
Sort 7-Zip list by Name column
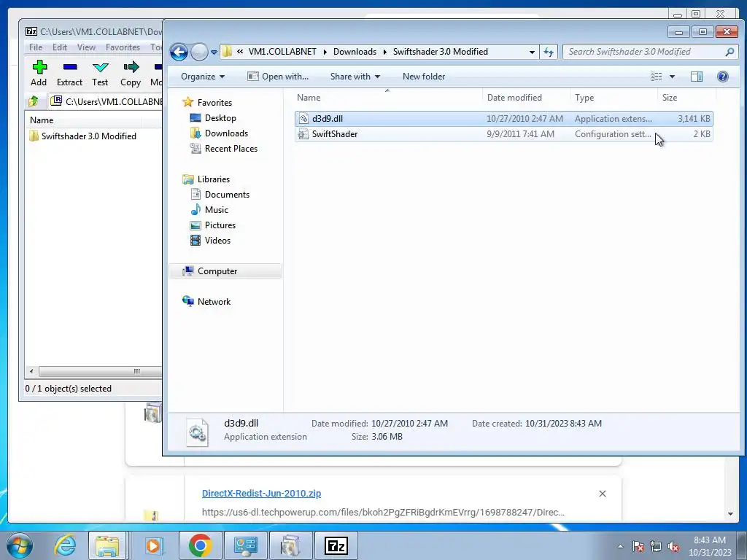pos(83,120)
